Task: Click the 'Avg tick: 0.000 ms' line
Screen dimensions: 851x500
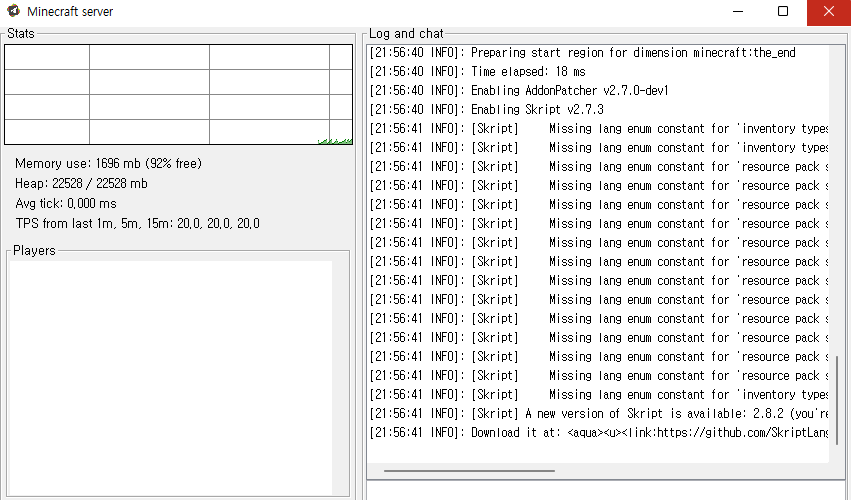Action: coord(66,204)
